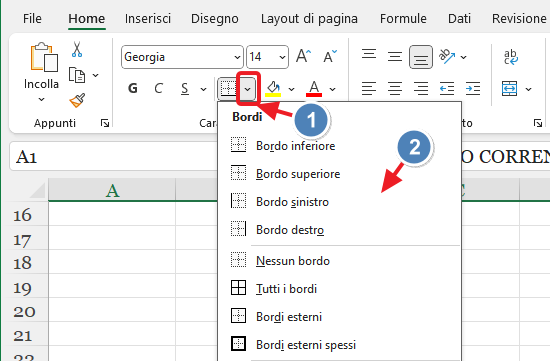
Task: Switch to the Formule tab
Action: tap(403, 18)
